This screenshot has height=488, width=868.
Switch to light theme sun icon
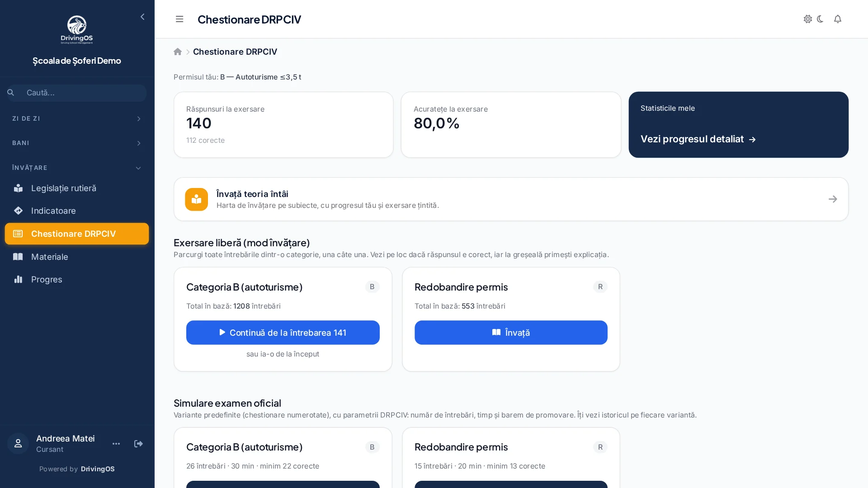(x=808, y=19)
